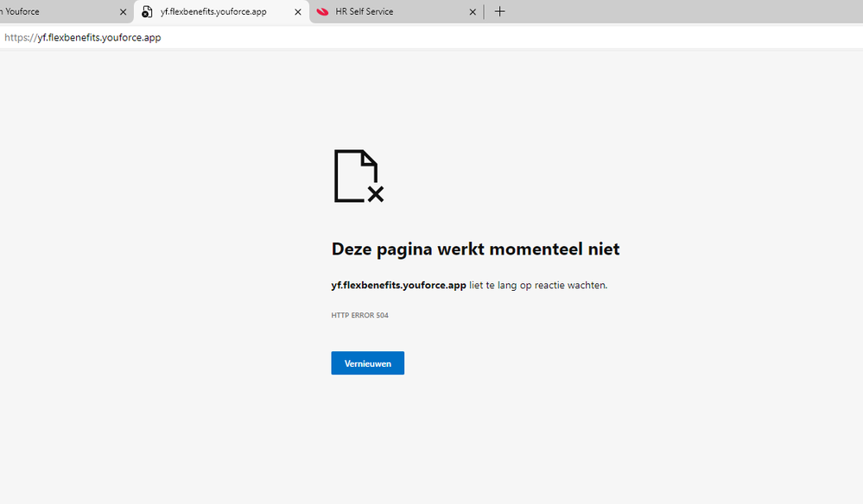Close the Youforce tab
Image resolution: width=863 pixels, height=504 pixels.
[123, 11]
